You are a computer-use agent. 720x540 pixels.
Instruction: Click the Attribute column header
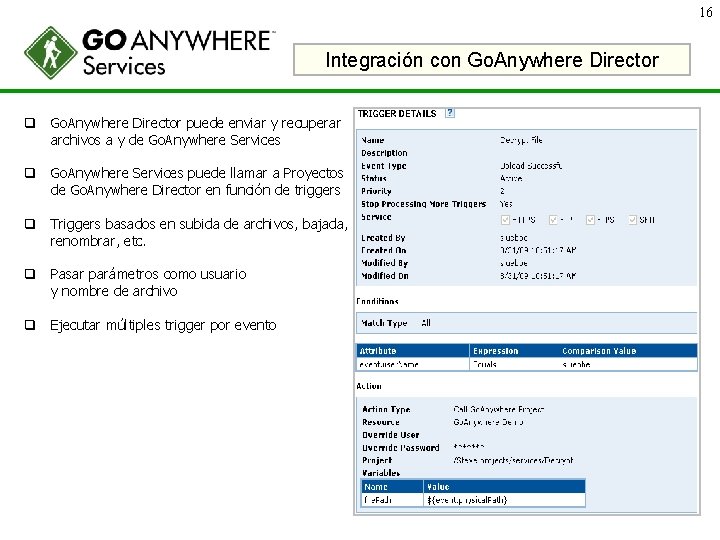tap(413, 351)
